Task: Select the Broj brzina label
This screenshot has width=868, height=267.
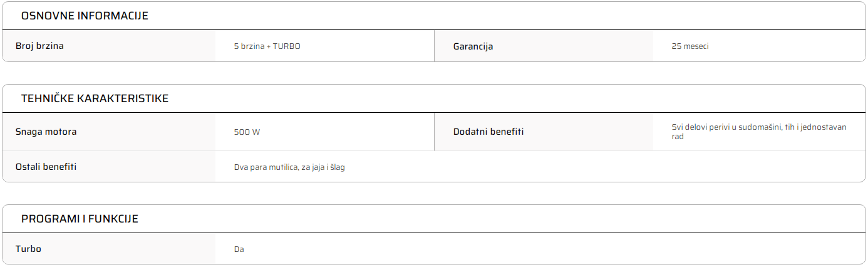Action: [39, 46]
